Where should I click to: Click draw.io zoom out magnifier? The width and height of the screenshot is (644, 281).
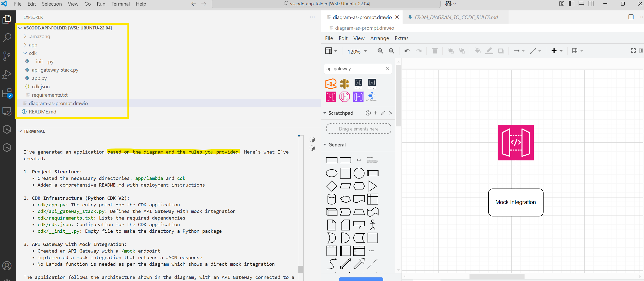coord(391,51)
